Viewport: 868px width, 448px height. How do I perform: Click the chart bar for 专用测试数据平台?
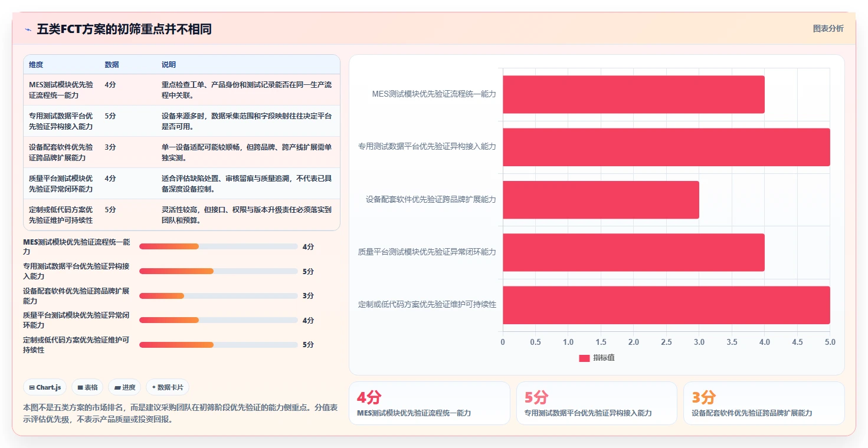(x=666, y=147)
